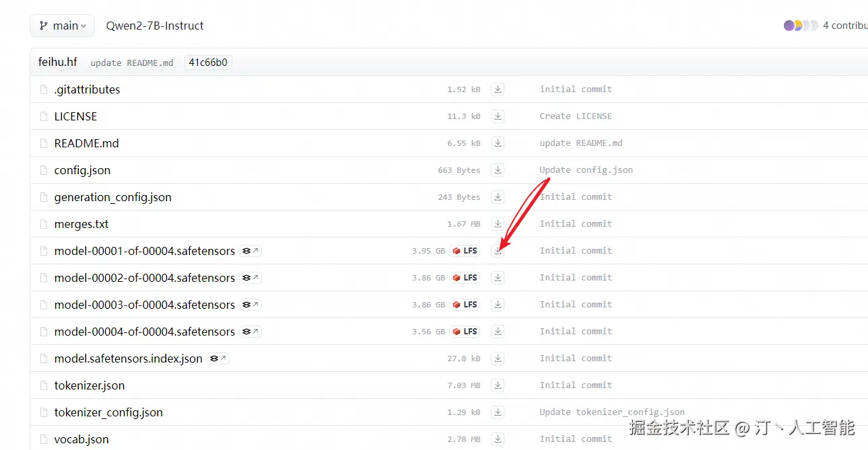868x450 pixels.
Task: Click the 3.56 GB file size
Action: pos(428,332)
